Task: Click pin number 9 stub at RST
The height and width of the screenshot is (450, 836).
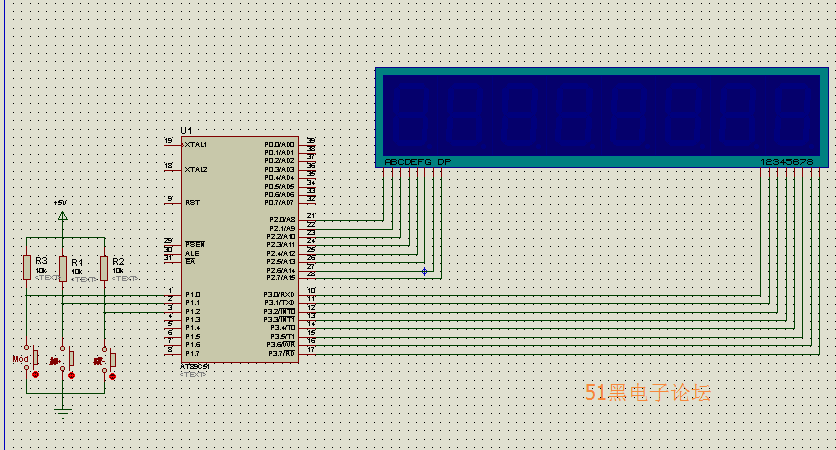Action: coord(173,203)
